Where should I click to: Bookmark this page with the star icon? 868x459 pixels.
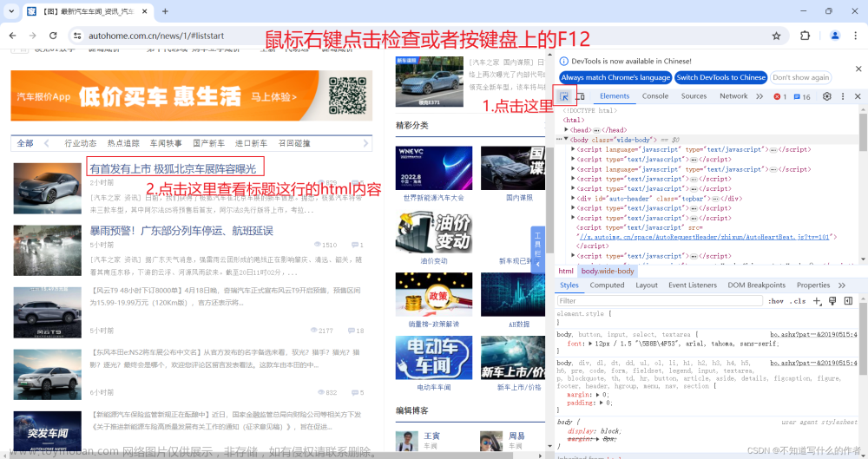[x=776, y=36]
